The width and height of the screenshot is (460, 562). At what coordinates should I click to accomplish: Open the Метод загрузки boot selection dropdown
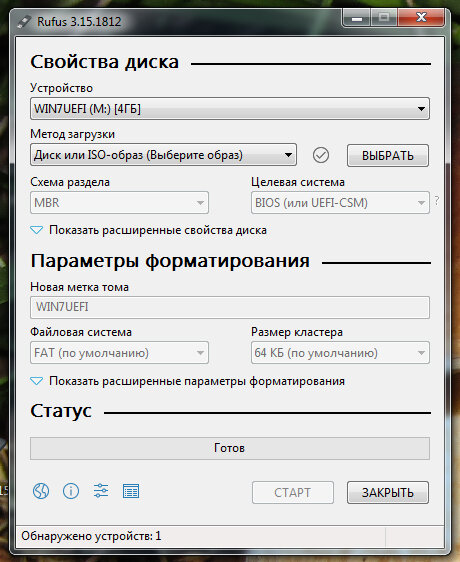pos(163,155)
